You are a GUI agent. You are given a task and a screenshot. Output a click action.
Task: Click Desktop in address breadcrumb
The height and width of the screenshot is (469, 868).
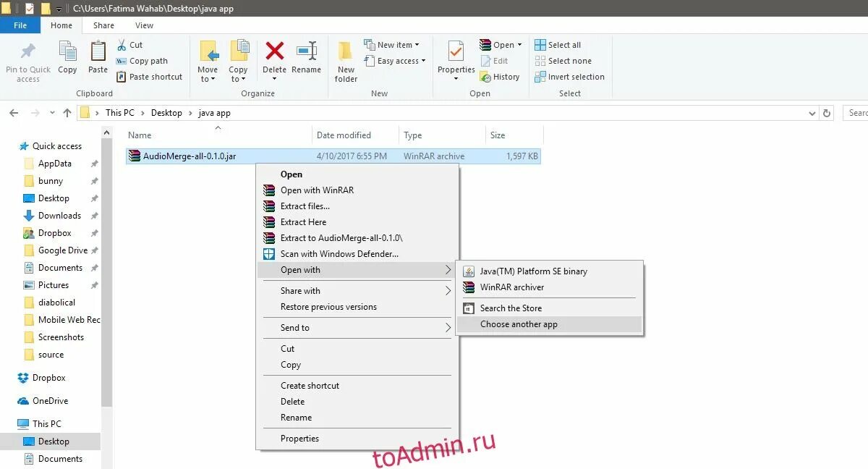(x=166, y=113)
